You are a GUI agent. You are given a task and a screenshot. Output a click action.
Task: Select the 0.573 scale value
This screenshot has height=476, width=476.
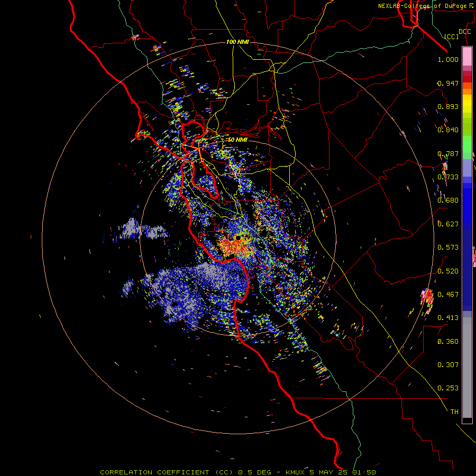pos(448,248)
